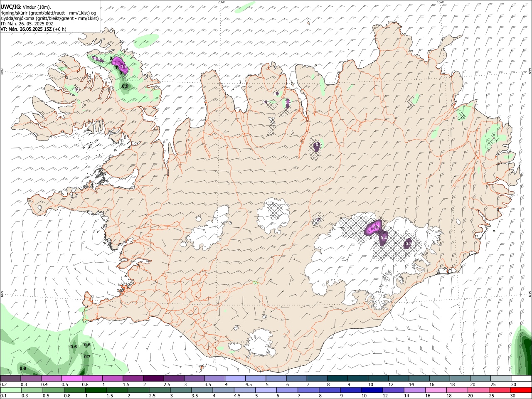Select the navy blue 10 swatch in bottom legend row
The image size is (532, 399).
click(372, 390)
